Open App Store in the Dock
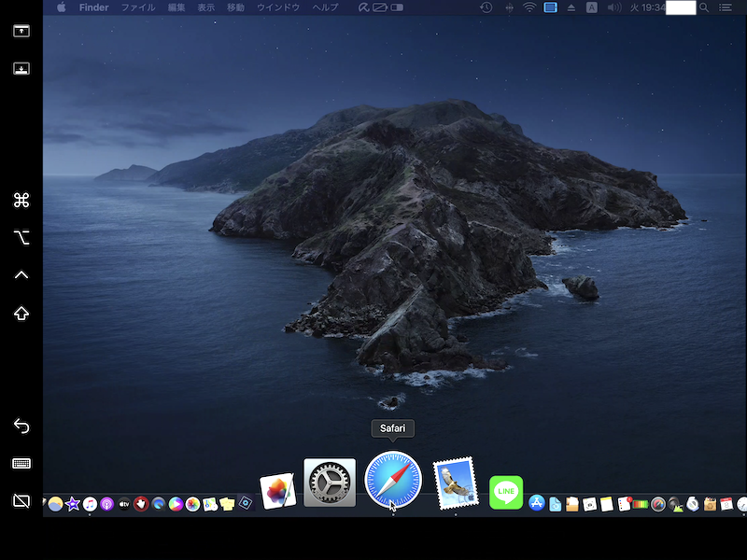 (x=537, y=503)
